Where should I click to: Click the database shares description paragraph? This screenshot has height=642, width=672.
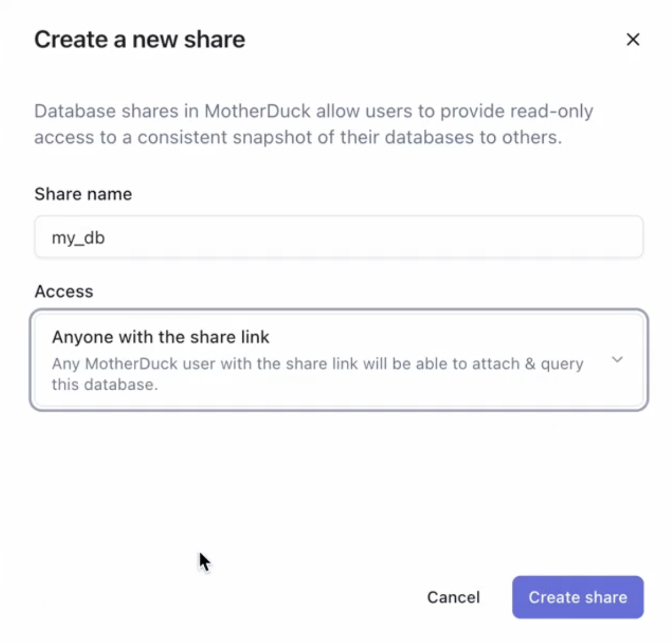(x=314, y=124)
